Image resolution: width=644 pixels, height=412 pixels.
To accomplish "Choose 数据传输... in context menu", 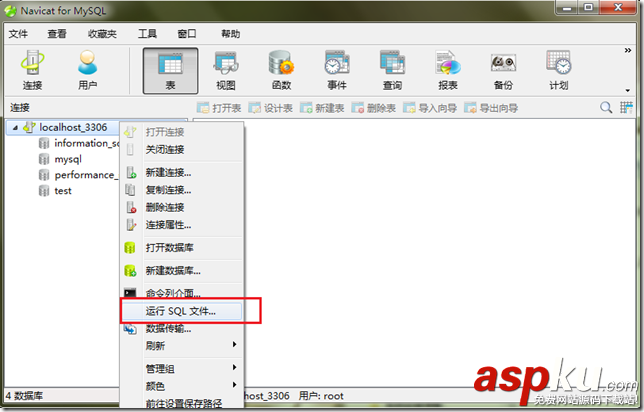I will pyautogui.click(x=182, y=329).
